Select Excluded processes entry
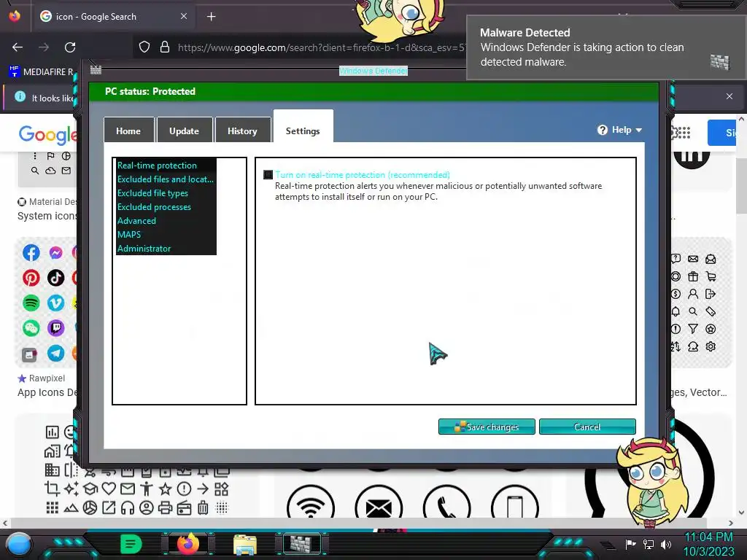Image resolution: width=747 pixels, height=560 pixels. click(154, 206)
